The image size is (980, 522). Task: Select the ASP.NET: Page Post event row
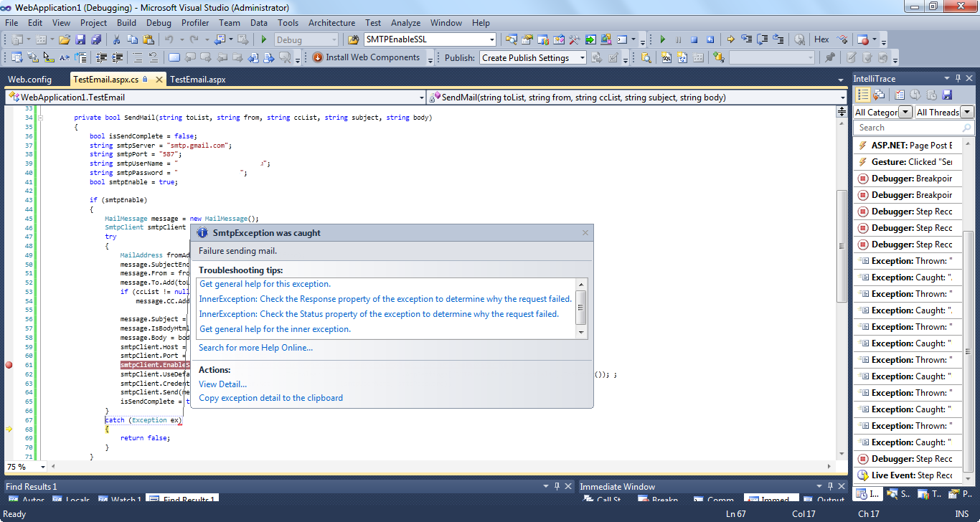click(907, 146)
